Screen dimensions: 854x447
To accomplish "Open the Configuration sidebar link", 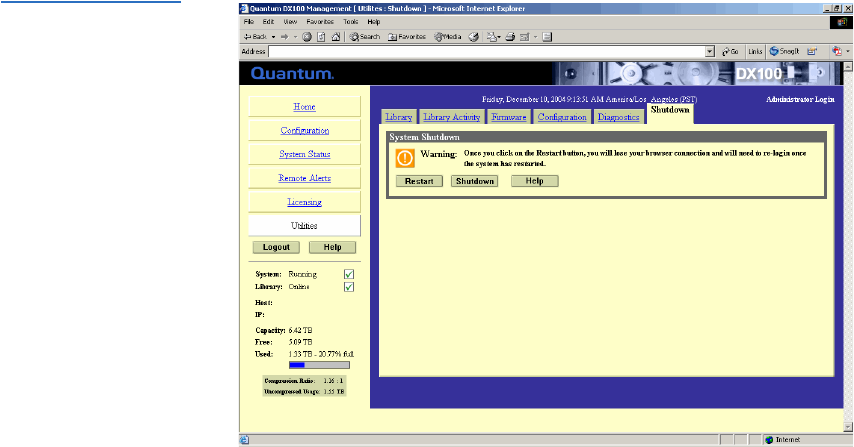I will coord(304,131).
